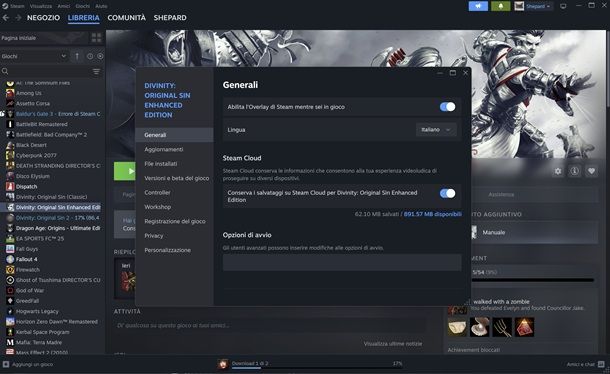Click the ready-to-play filter icon
Screen dimensions: 610x374
pos(100,56)
